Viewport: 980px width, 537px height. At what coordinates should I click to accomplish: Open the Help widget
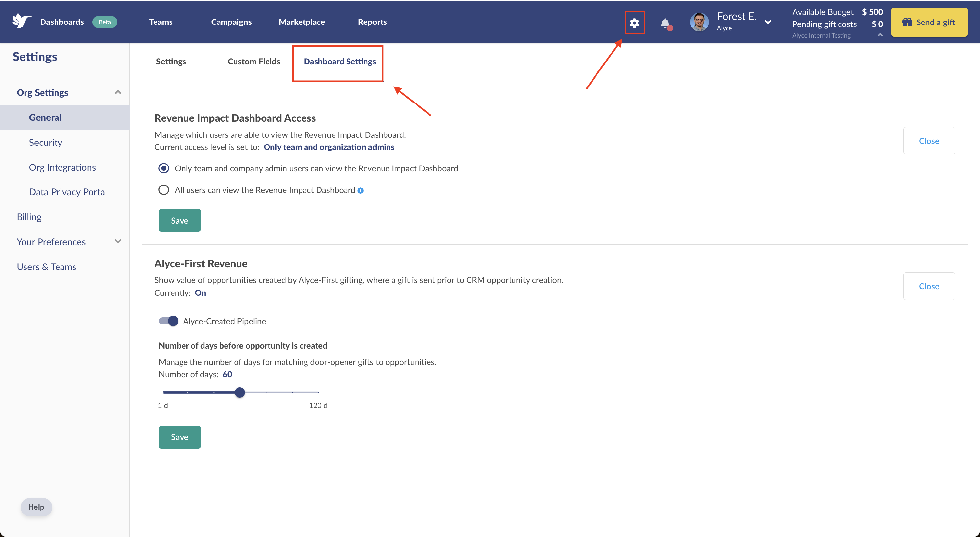click(x=36, y=507)
